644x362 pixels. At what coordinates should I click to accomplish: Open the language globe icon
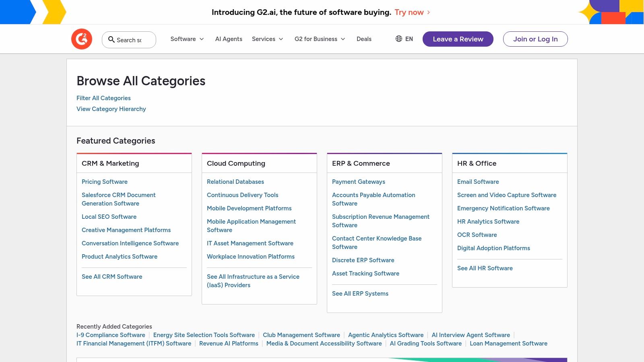tap(399, 39)
